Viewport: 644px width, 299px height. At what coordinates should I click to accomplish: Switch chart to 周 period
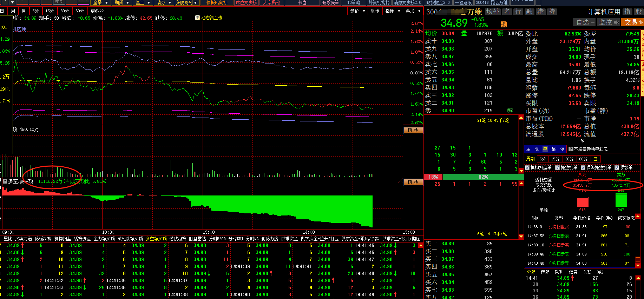pyautogui.click(x=13, y=11)
